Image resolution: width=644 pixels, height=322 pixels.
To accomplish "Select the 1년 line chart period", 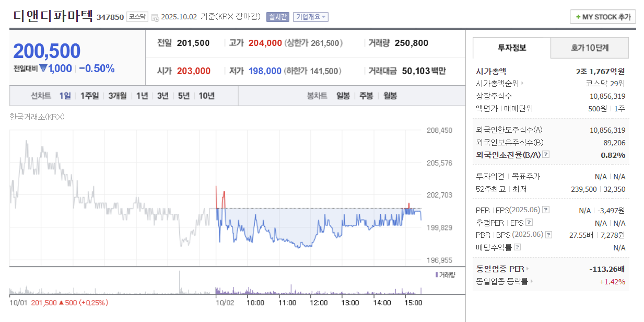I will 142,96.
